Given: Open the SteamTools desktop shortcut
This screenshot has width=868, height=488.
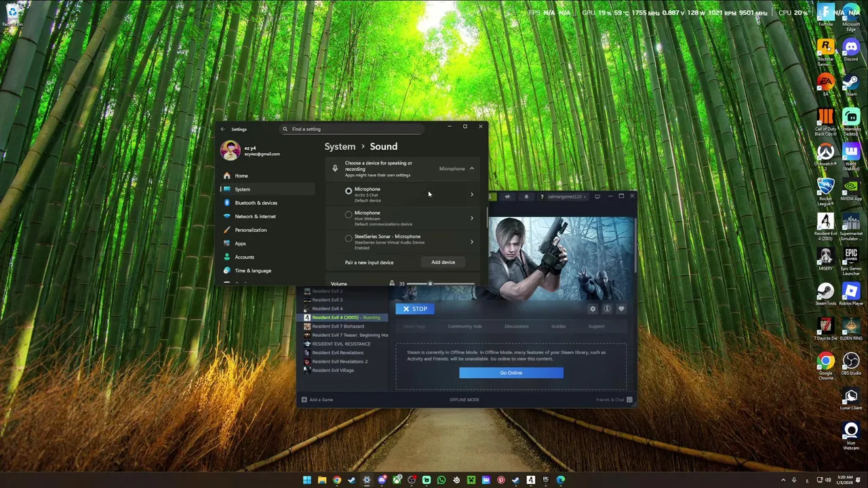Looking at the screenshot, I should [825, 295].
